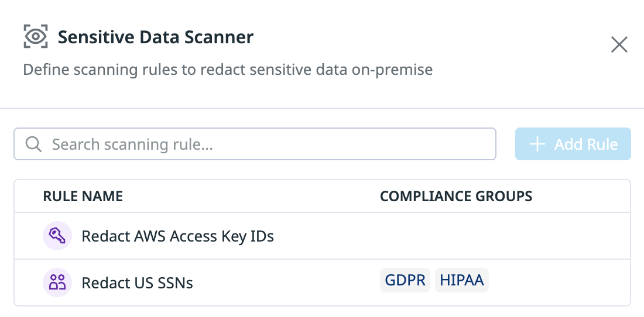The width and height of the screenshot is (644, 317).
Task: Click the COMPLIANCE GROUPS column header
Action: (x=456, y=196)
